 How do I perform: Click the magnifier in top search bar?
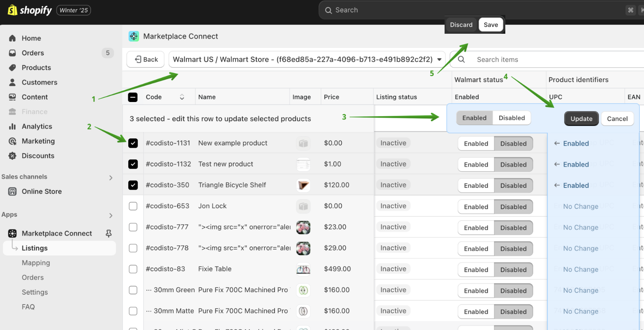[x=328, y=10]
